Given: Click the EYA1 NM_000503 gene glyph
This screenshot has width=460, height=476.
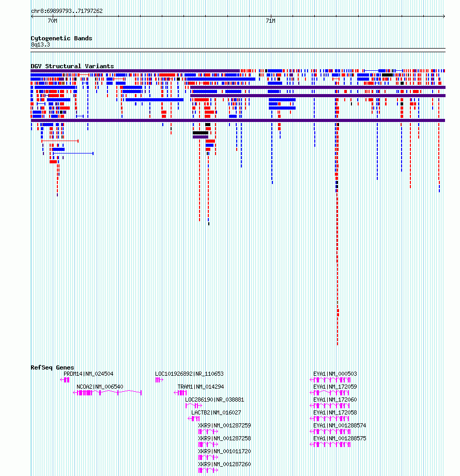Looking at the screenshot, I should tap(330, 380).
